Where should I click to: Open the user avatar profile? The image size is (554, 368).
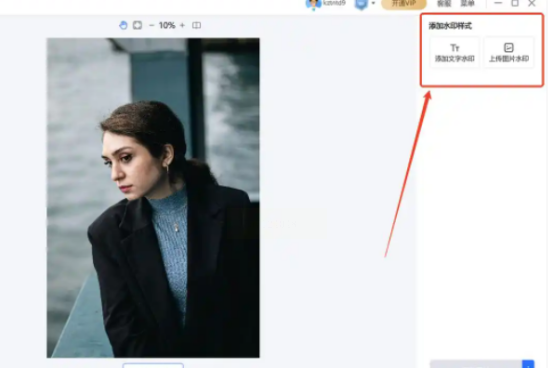click(x=313, y=4)
